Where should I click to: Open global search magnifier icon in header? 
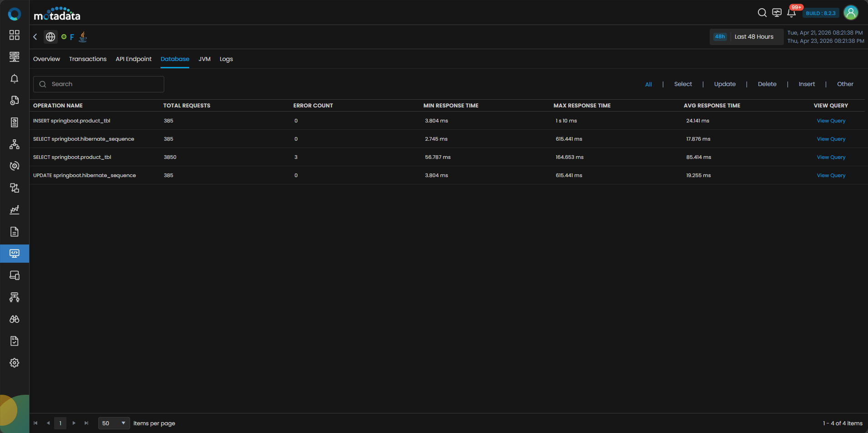tap(762, 13)
